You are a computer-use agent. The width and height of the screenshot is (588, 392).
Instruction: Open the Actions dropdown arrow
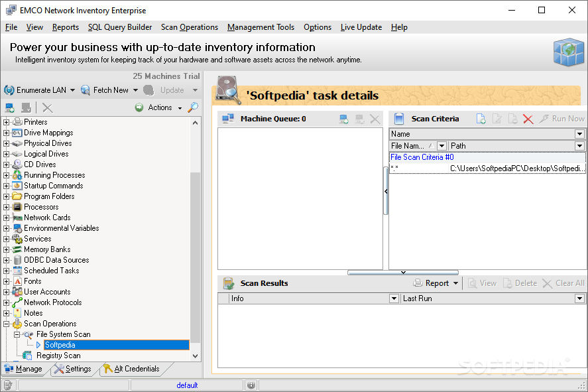click(x=180, y=108)
